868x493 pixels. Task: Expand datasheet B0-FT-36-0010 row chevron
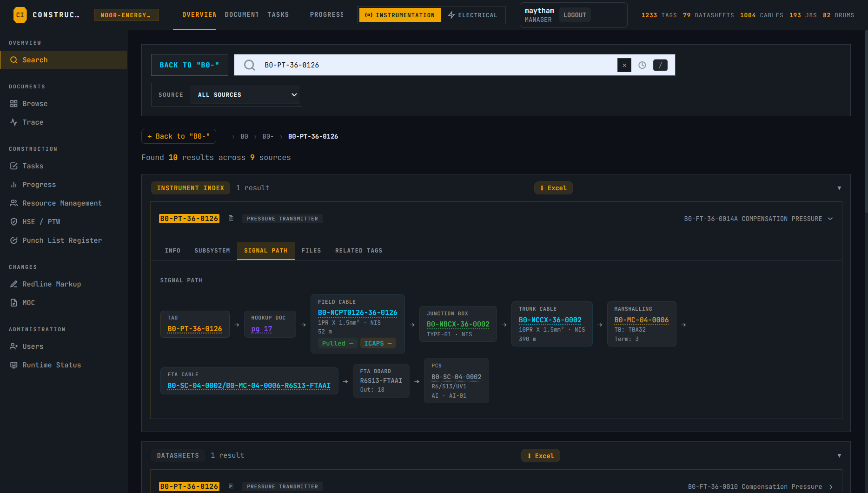click(x=831, y=486)
